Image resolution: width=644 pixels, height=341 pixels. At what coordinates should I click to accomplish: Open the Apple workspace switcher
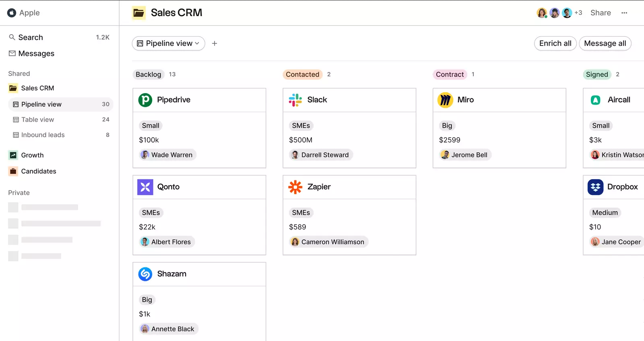tap(24, 13)
